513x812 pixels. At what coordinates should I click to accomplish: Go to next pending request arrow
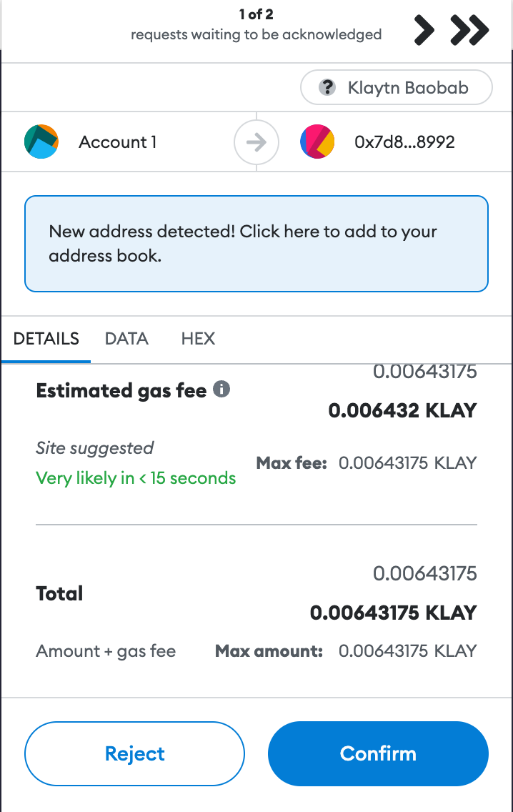coord(424,31)
